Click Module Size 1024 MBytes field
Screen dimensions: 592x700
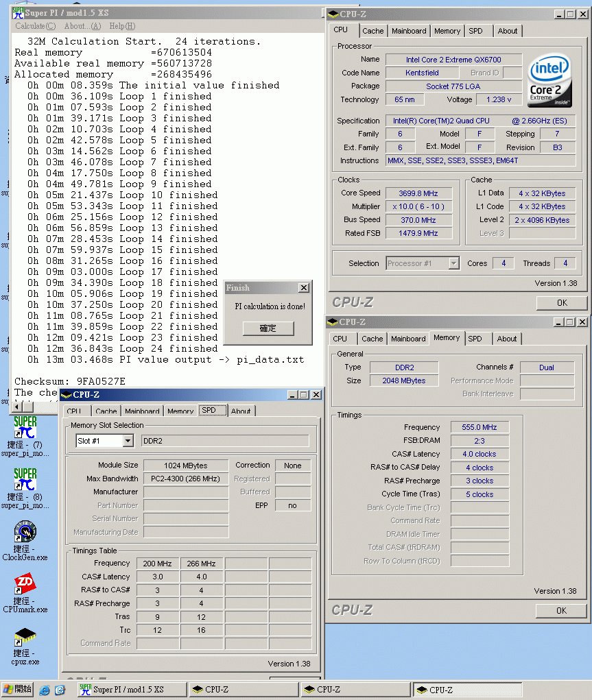click(x=185, y=466)
